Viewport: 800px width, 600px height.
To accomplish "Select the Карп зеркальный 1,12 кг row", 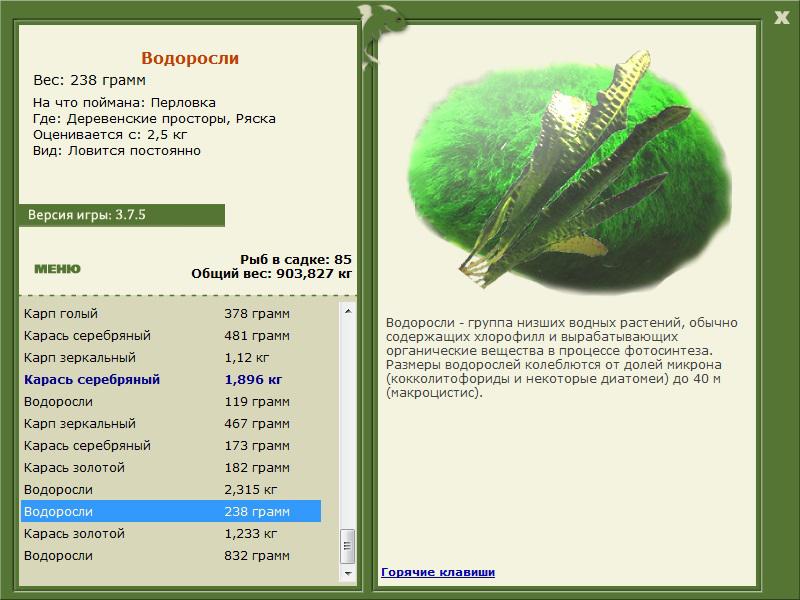I will click(171, 357).
